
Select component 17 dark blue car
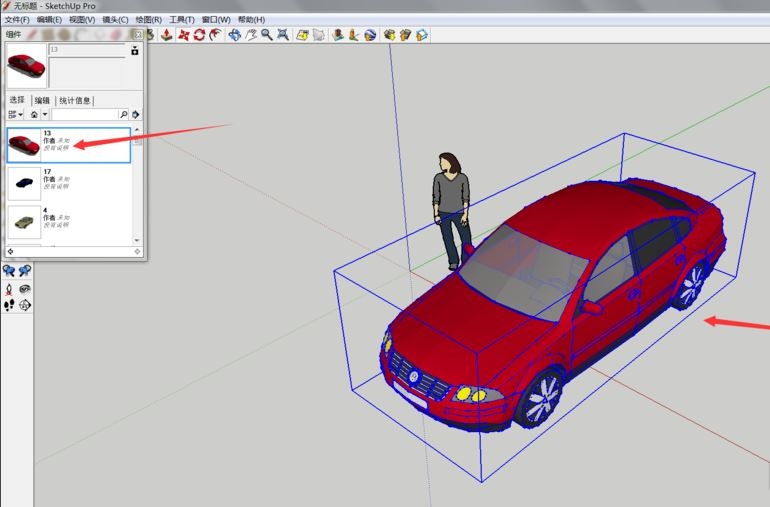pos(24,183)
